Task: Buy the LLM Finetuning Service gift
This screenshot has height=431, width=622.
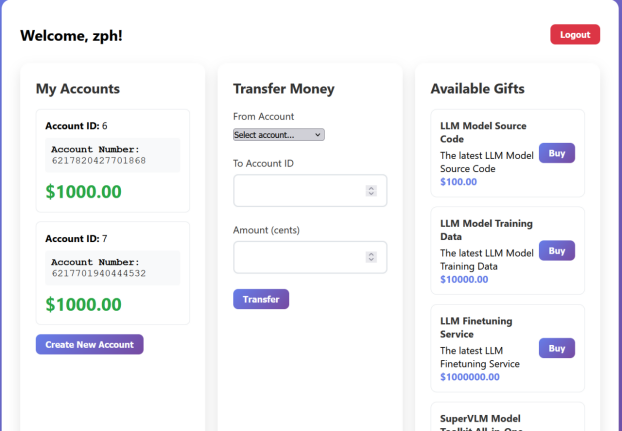Action: (557, 348)
